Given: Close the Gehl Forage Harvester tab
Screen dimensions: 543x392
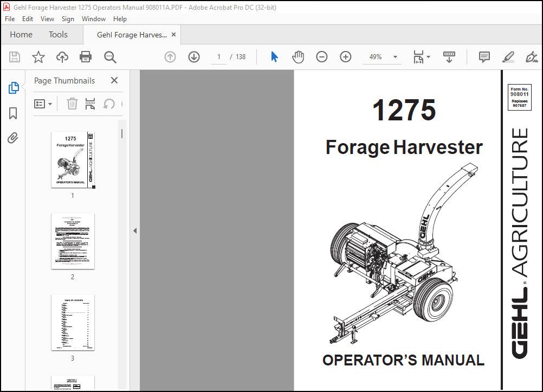Looking at the screenshot, I should point(173,35).
